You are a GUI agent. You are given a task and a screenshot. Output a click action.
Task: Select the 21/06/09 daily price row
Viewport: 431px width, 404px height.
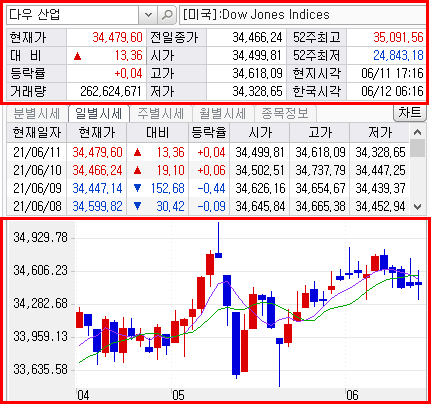(x=207, y=188)
